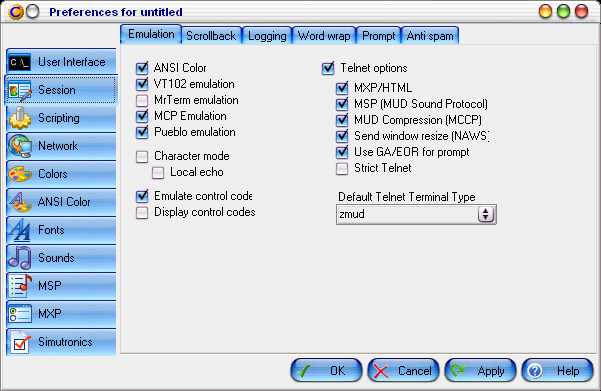Confirm with the OK button

[326, 370]
